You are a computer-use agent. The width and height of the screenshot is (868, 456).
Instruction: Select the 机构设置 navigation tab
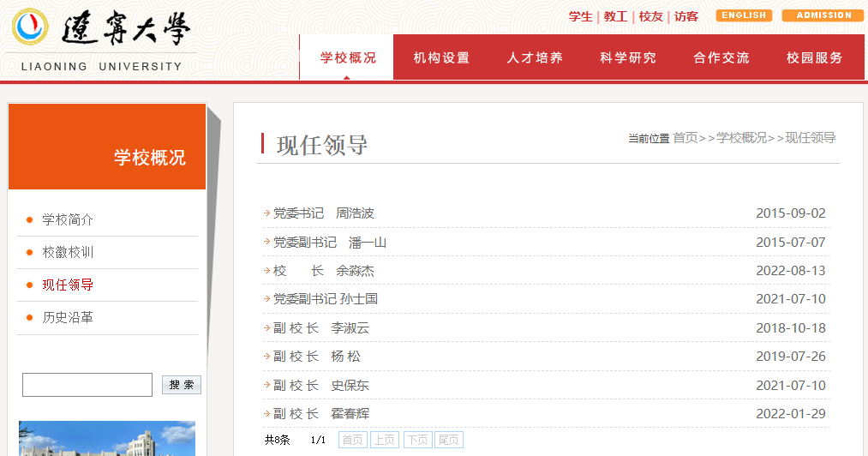pos(441,57)
